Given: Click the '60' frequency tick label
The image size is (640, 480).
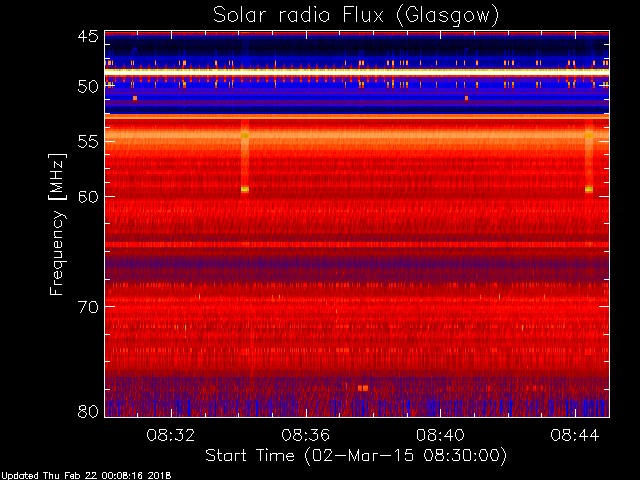Looking at the screenshot, I should click(x=88, y=197).
